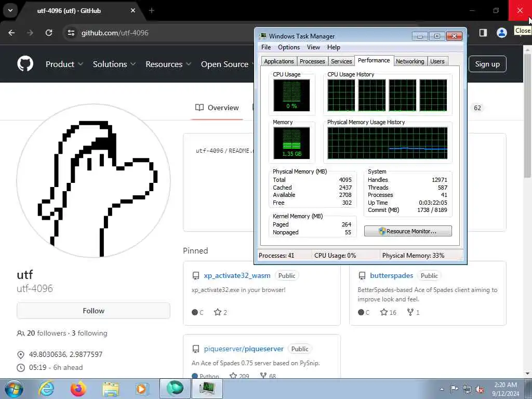Screen dimensions: 532x399
Task: Open the browser profile avatar icon
Action: 501,33
